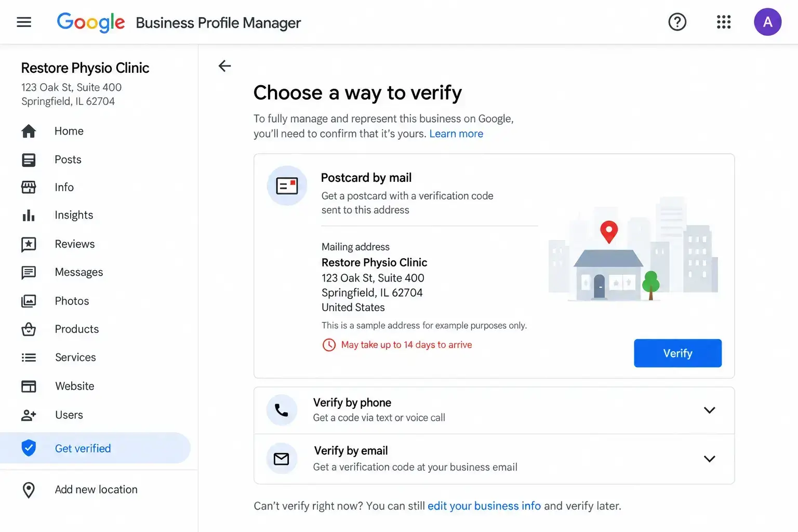Open the help question mark icon
This screenshot has height=532, width=798.
click(x=677, y=22)
